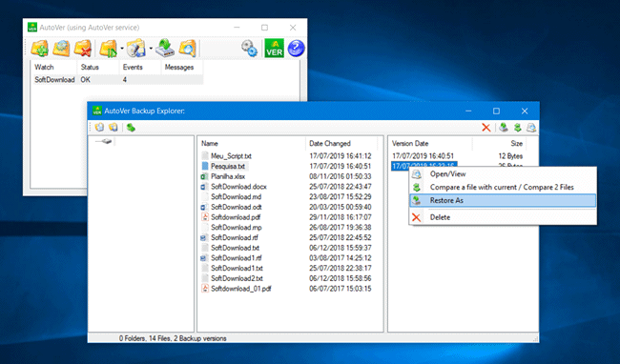Open help with the blue question mark icon

click(296, 49)
